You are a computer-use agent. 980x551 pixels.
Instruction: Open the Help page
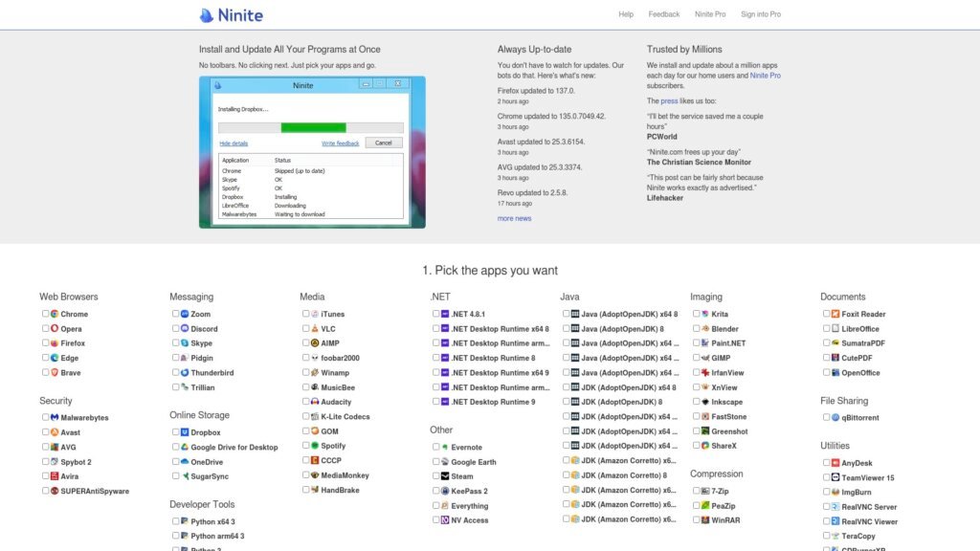click(626, 14)
